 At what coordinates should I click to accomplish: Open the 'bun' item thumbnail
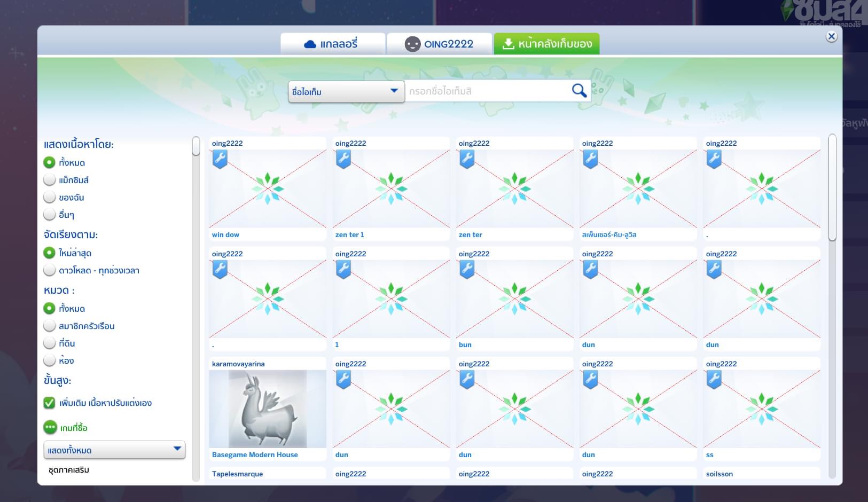[514, 299]
